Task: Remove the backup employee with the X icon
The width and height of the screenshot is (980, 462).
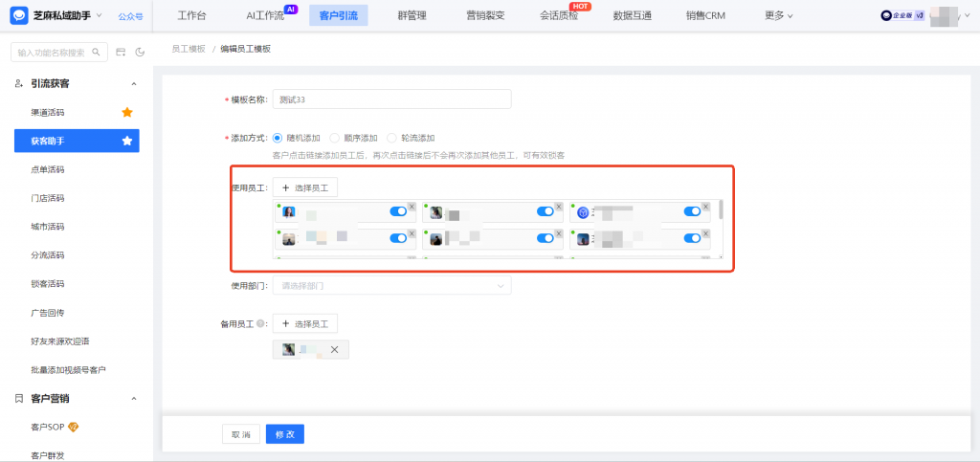Action: tap(334, 350)
